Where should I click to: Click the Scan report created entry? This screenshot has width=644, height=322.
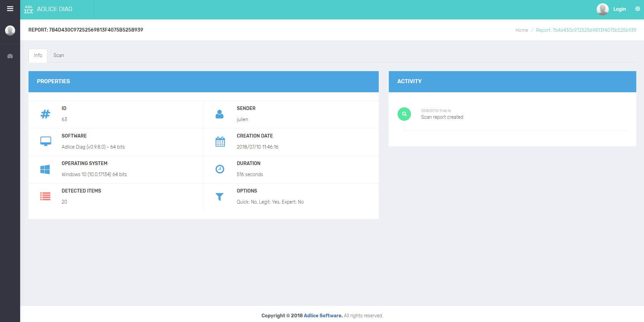point(442,117)
